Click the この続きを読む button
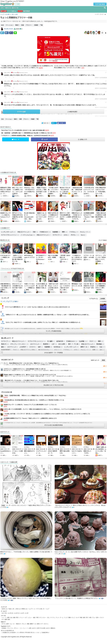Screen dimensions: 107x644 point(72,112)
